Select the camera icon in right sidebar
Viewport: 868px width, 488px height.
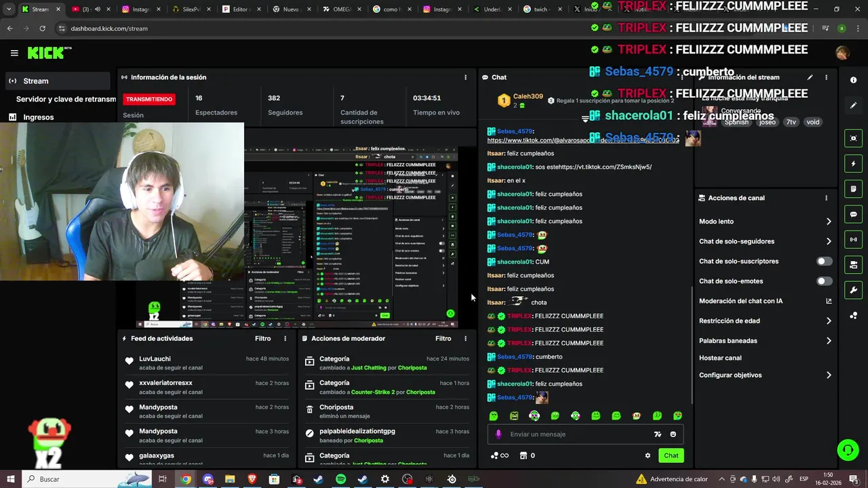[853, 264]
